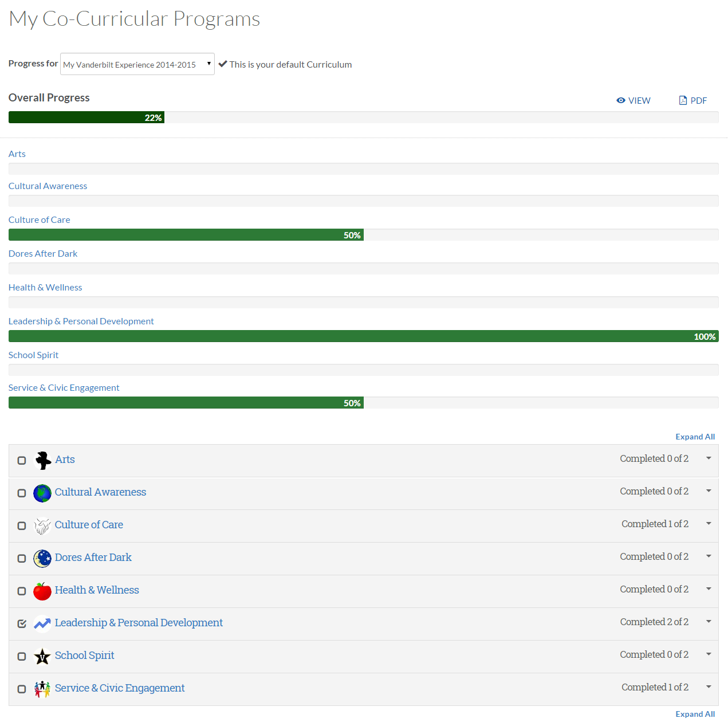Image resolution: width=728 pixels, height=726 pixels.
Task: Click the Overall Progress 22% bar
Action: (86, 117)
